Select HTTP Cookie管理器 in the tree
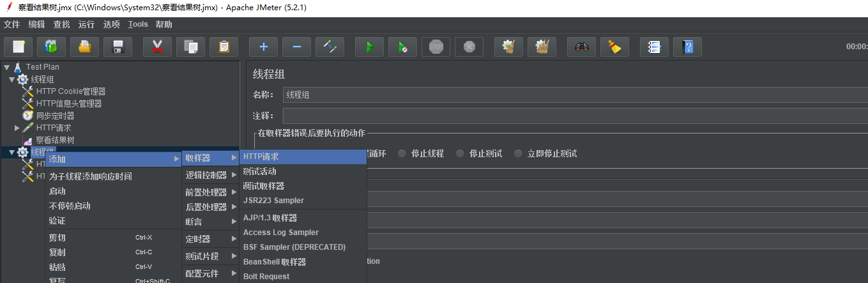868x283 pixels. tap(70, 91)
